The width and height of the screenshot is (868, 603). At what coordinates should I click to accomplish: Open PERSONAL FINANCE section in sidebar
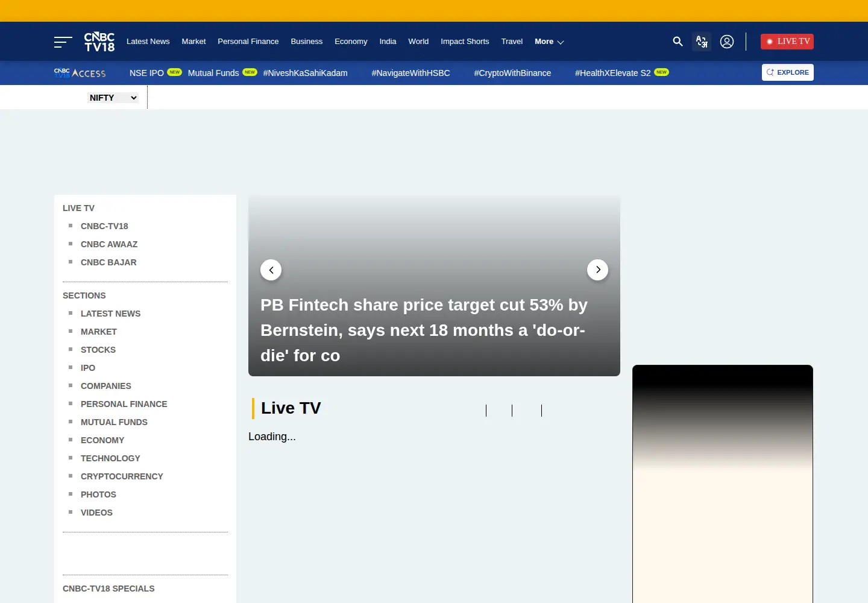[124, 404]
